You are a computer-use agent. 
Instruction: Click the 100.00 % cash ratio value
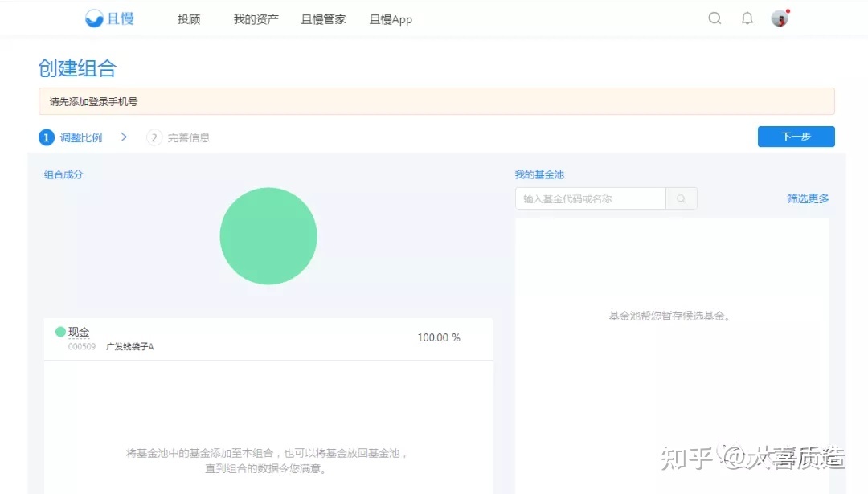[439, 337]
